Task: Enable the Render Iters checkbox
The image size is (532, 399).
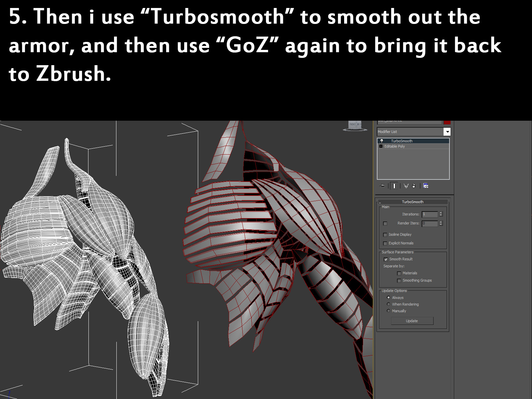Action: (x=385, y=223)
